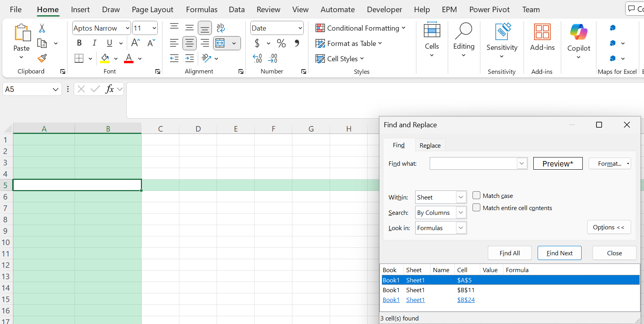Click in the Find what text field
Screen dimensions: 644x324
click(473, 163)
